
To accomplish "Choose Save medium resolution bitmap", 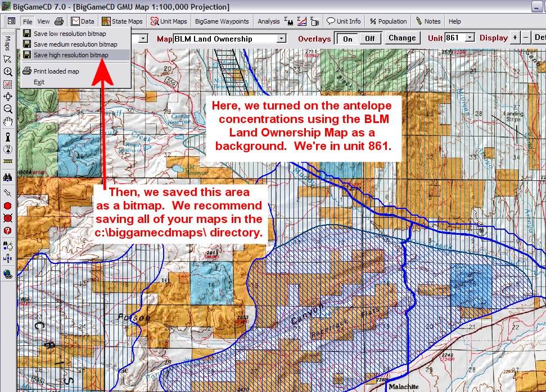I will click(x=76, y=44).
